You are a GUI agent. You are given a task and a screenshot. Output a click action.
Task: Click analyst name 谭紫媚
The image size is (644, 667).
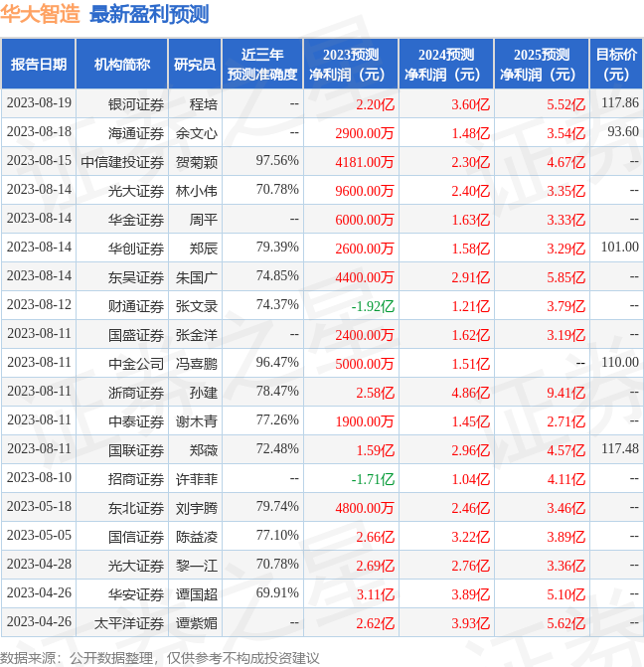197,623
